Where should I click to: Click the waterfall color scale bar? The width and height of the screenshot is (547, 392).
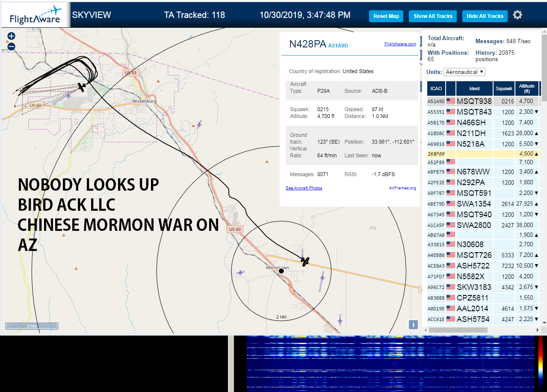[541, 364]
